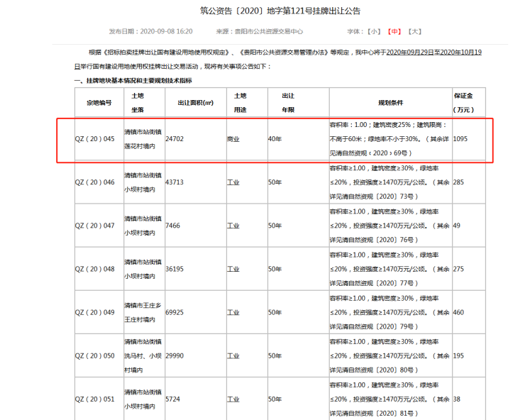Click planning text 清自然资规〔2020〕73号
This screenshot has height=420, width=525.
(380, 197)
